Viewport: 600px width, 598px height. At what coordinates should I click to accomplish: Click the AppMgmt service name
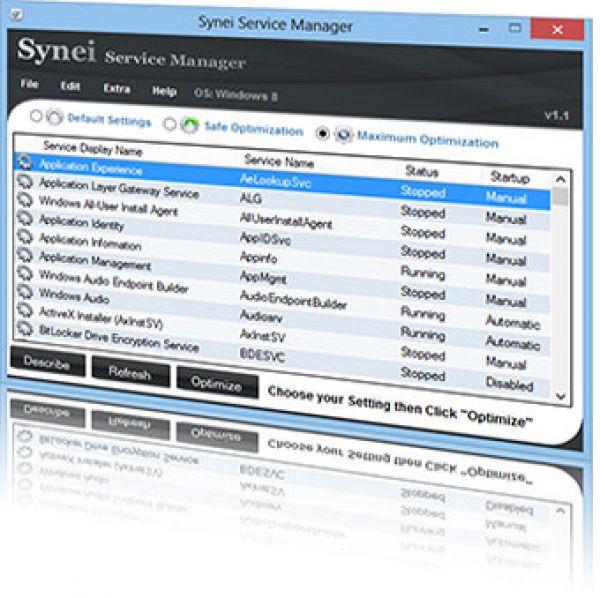(263, 277)
